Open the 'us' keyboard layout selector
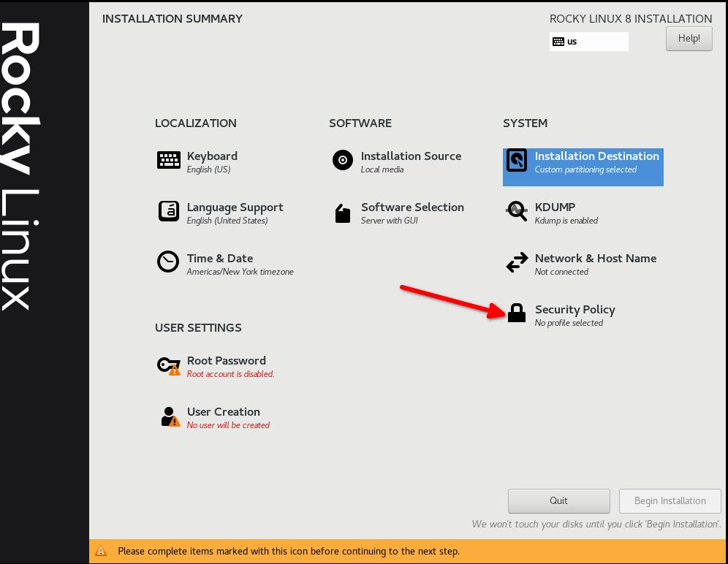Viewport: 728px width, 564px height. [x=588, y=42]
